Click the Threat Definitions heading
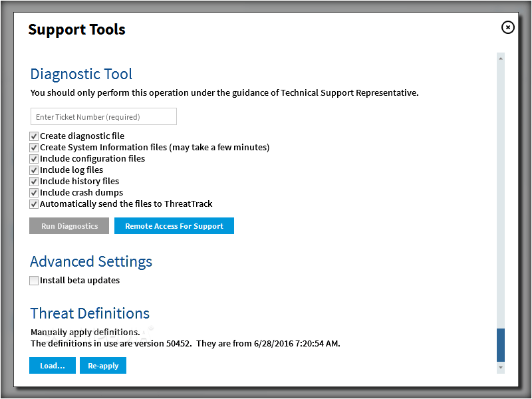This screenshot has height=399, width=532. pyautogui.click(x=90, y=313)
